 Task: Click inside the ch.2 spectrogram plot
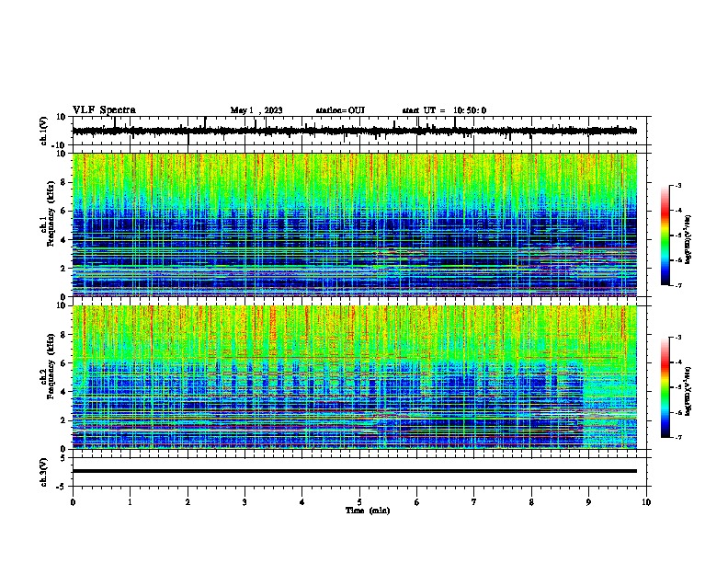355,377
